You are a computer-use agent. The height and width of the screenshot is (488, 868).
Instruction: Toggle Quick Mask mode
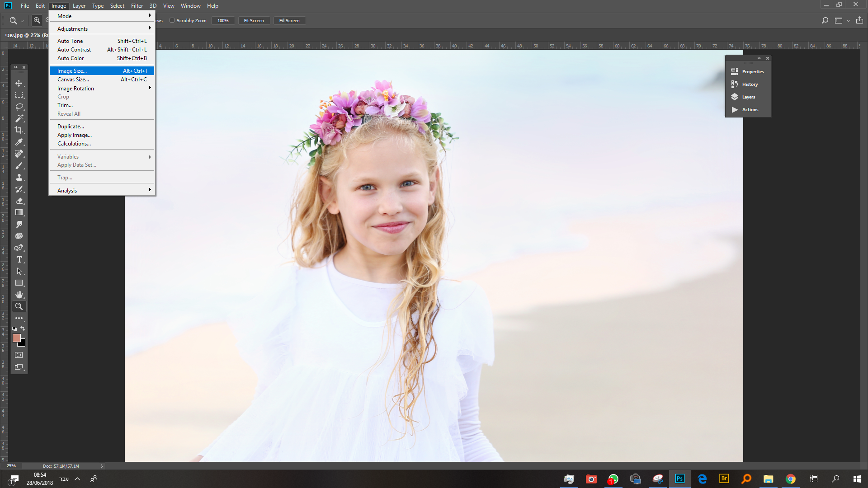click(19, 355)
